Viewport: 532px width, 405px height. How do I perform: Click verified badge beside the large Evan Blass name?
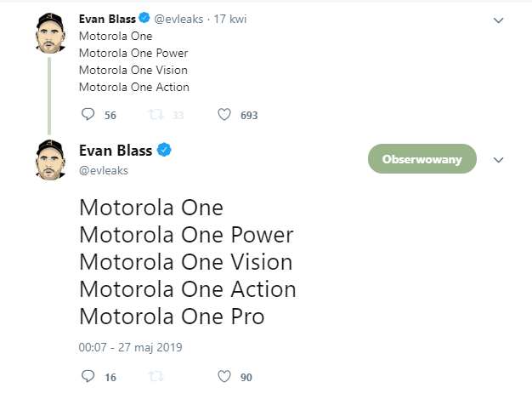[164, 151]
